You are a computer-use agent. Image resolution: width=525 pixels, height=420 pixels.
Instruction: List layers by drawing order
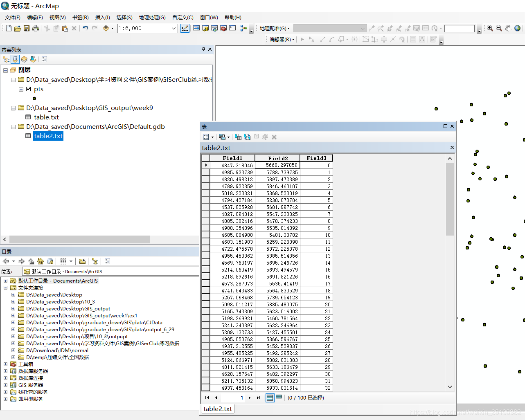pyautogui.click(x=6, y=59)
